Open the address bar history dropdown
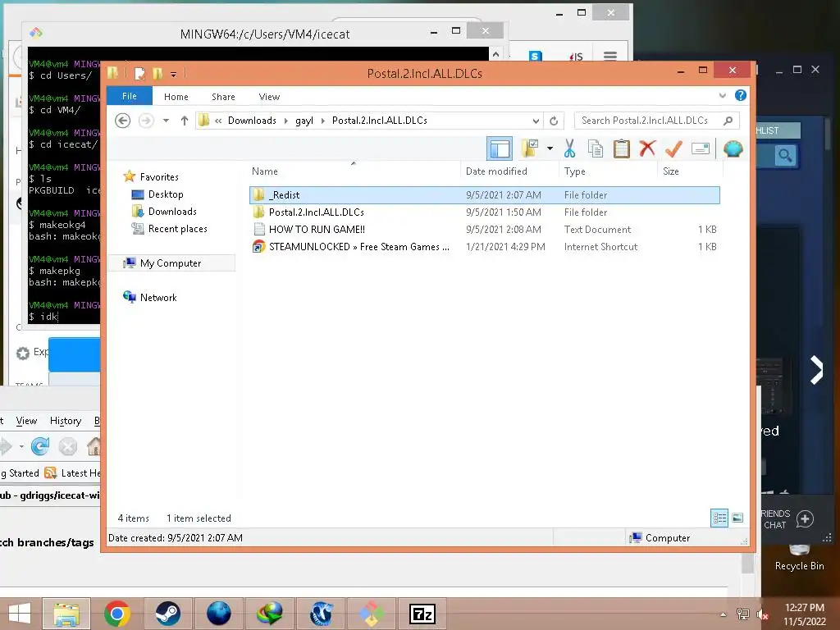The image size is (840, 630). pos(536,121)
